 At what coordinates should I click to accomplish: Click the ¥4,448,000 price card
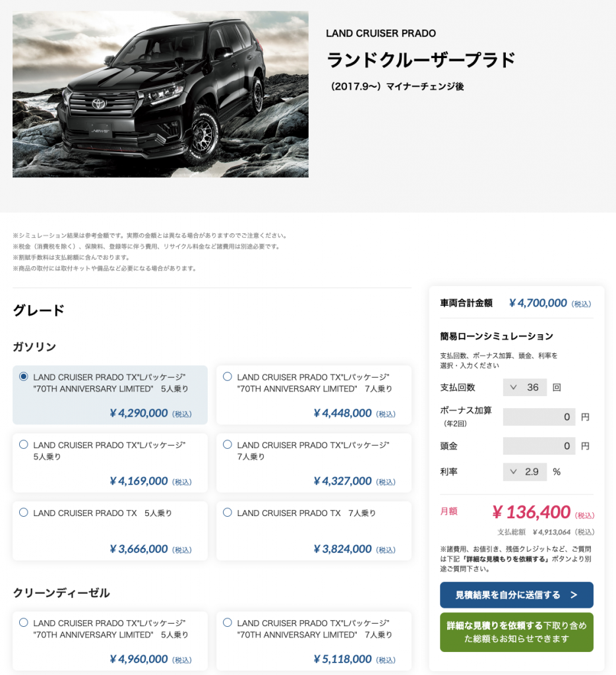pos(313,395)
